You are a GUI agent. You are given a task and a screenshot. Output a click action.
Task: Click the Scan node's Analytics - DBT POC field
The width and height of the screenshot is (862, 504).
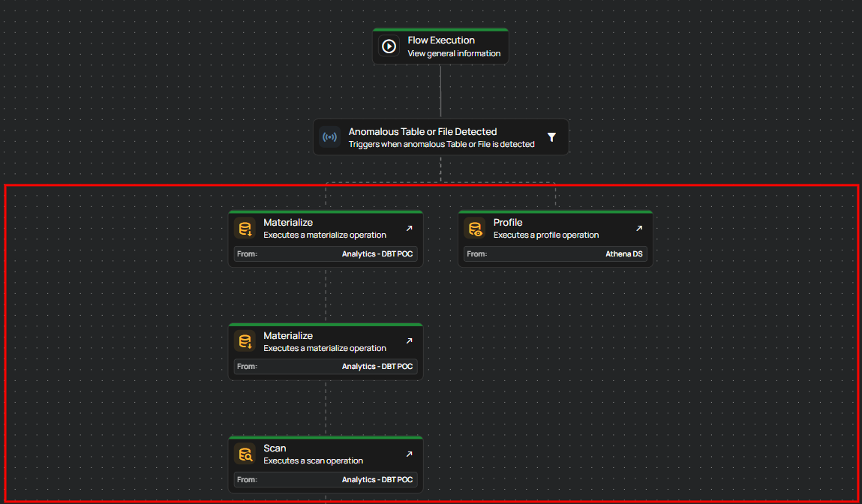point(377,480)
